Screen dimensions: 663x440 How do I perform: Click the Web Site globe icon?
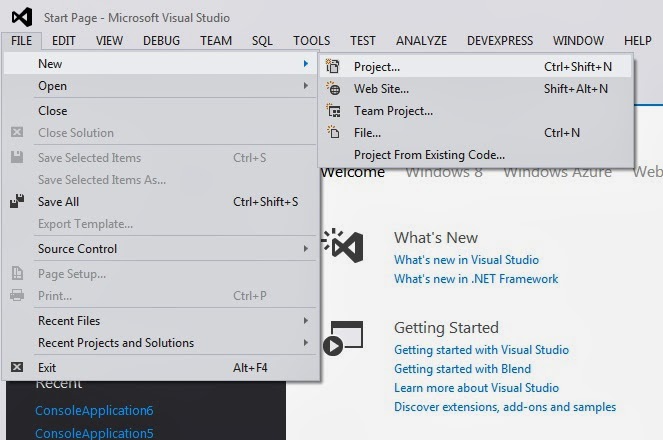pyautogui.click(x=334, y=88)
